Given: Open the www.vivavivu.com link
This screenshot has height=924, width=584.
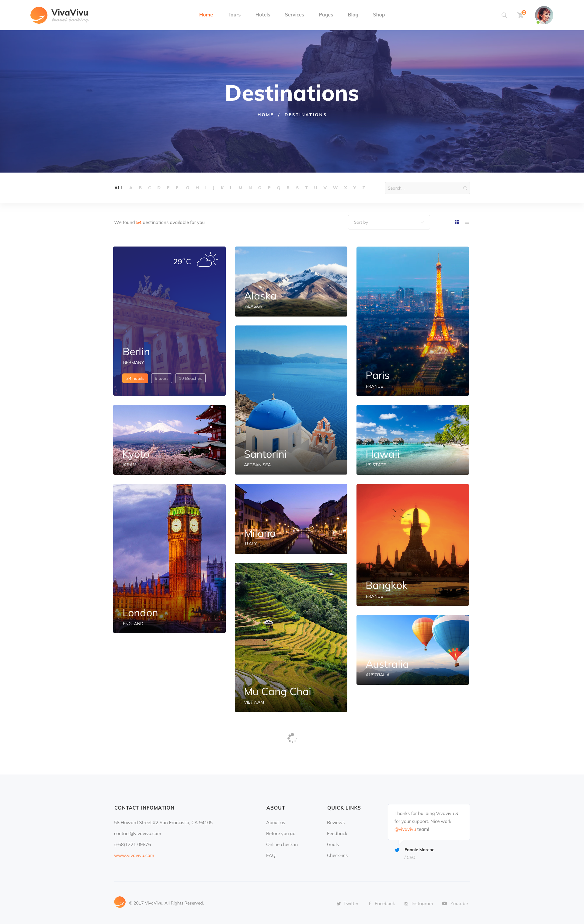Looking at the screenshot, I should point(134,855).
